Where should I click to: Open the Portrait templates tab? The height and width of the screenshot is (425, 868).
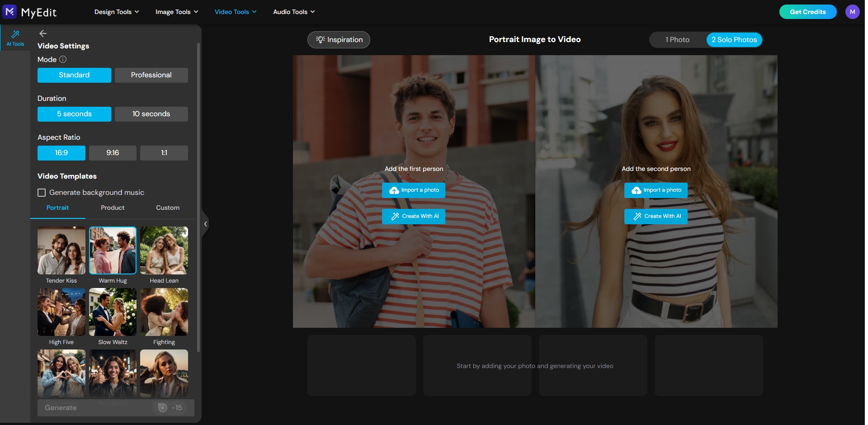coord(58,208)
